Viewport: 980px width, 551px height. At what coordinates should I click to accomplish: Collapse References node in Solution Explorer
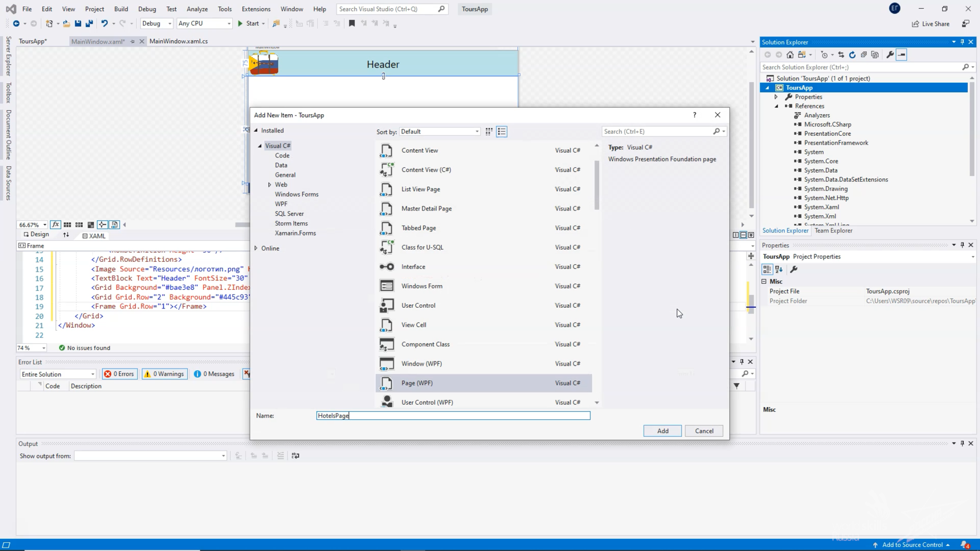click(x=776, y=106)
